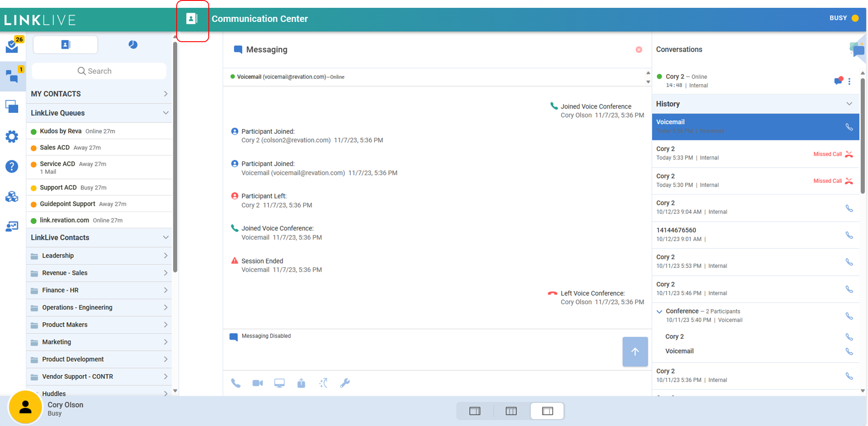Click the send message arrow button
This screenshot has height=426, width=868.
pyautogui.click(x=635, y=352)
